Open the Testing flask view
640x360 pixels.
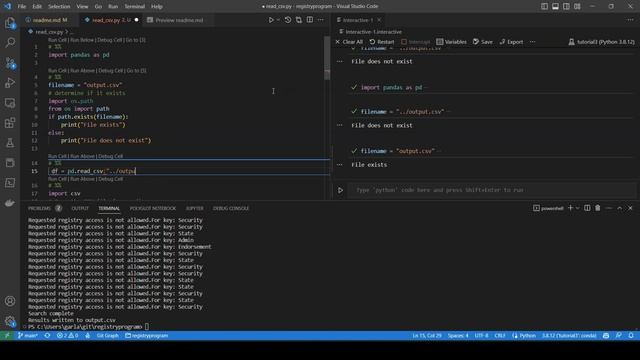[10, 143]
